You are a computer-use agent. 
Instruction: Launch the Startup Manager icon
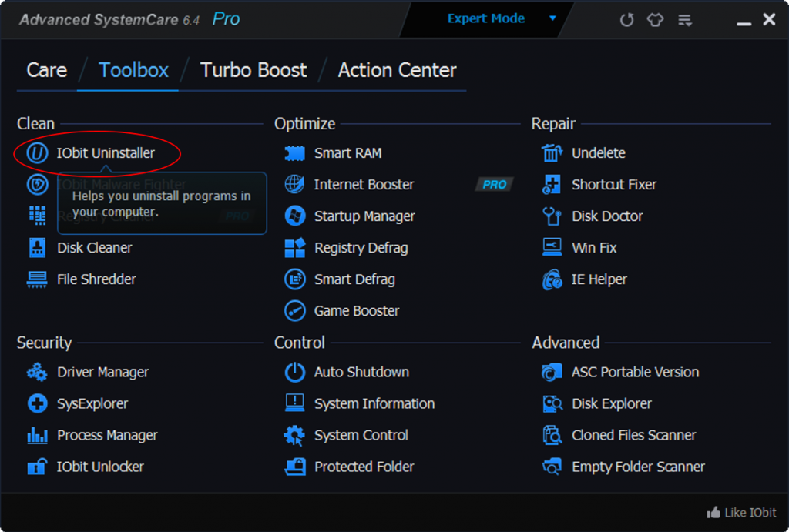[x=294, y=216]
